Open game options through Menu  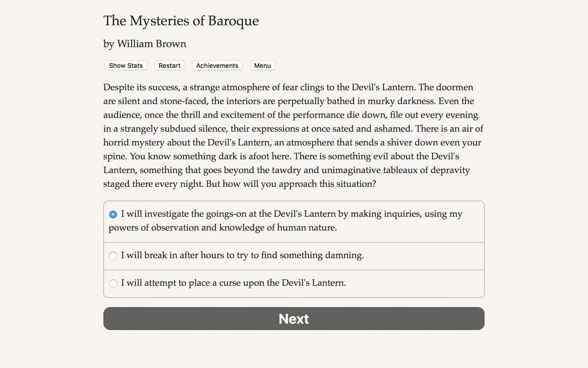coord(262,65)
